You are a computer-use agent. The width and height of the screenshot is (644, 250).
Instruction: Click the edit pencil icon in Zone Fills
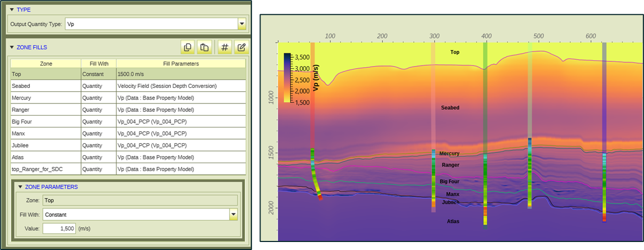point(241,47)
